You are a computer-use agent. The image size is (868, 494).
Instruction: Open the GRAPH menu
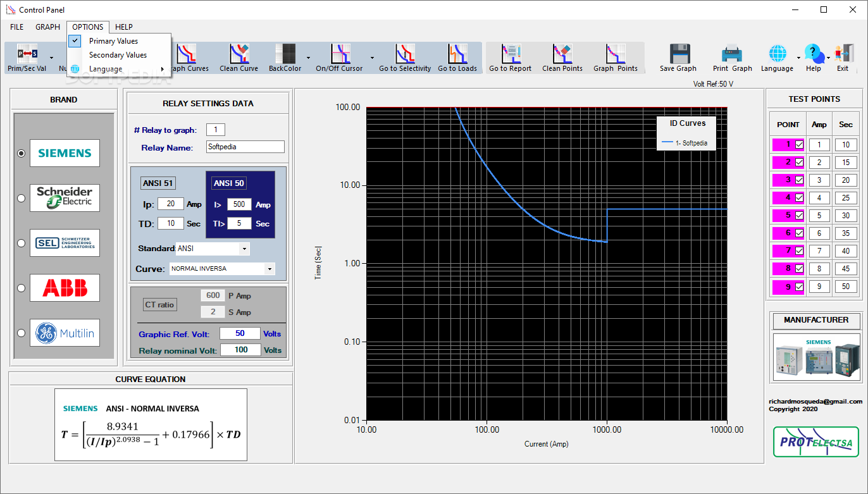48,27
